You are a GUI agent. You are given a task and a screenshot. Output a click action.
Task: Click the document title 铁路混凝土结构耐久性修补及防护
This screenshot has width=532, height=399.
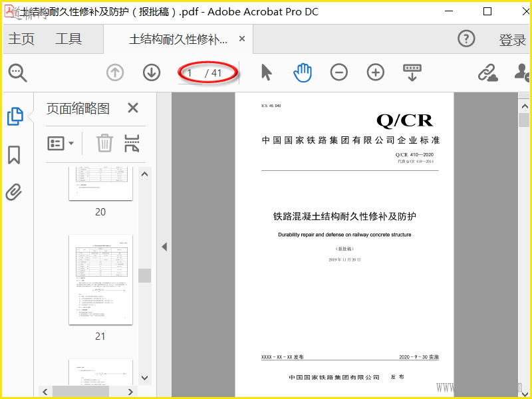coord(344,216)
